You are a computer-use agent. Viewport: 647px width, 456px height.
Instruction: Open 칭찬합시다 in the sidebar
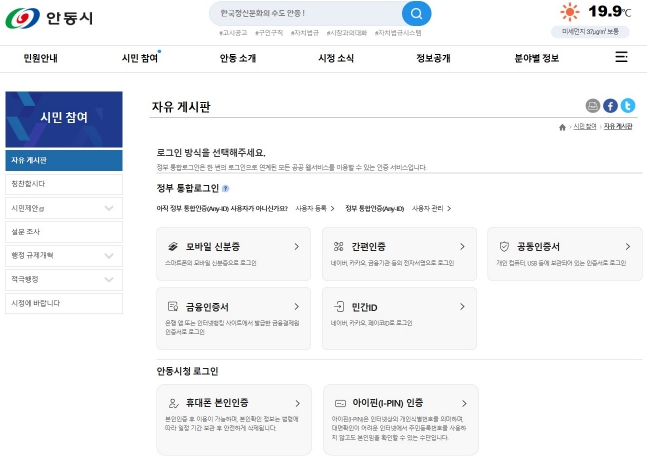click(64, 184)
